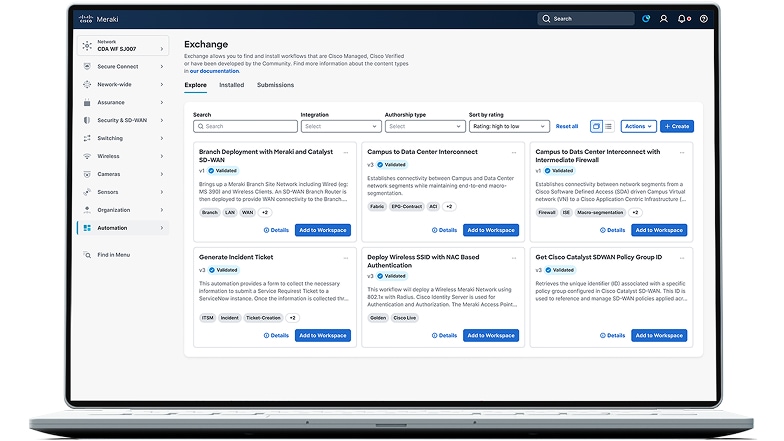Click the Reset all filters link

coord(567,127)
